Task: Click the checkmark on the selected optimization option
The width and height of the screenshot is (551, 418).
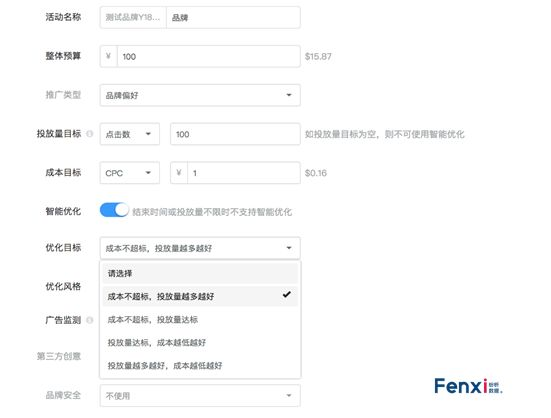Action: click(287, 295)
